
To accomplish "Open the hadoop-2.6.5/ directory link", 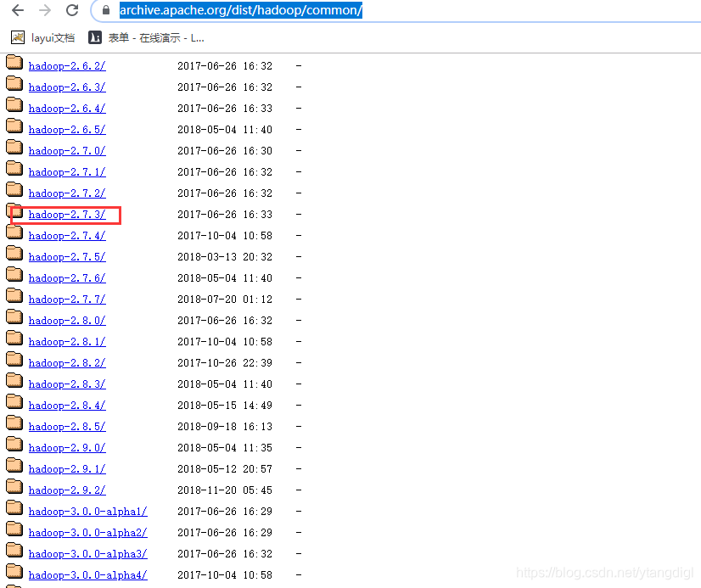I will tap(67, 130).
